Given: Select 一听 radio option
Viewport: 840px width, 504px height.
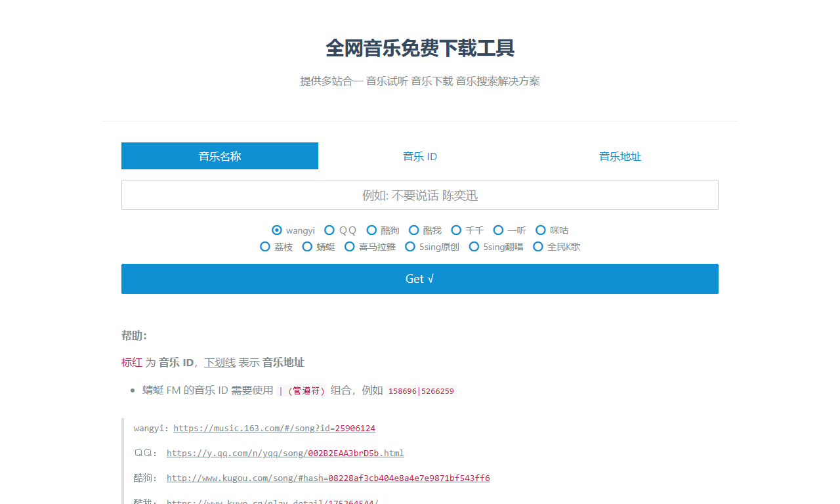Looking at the screenshot, I should [510, 230].
